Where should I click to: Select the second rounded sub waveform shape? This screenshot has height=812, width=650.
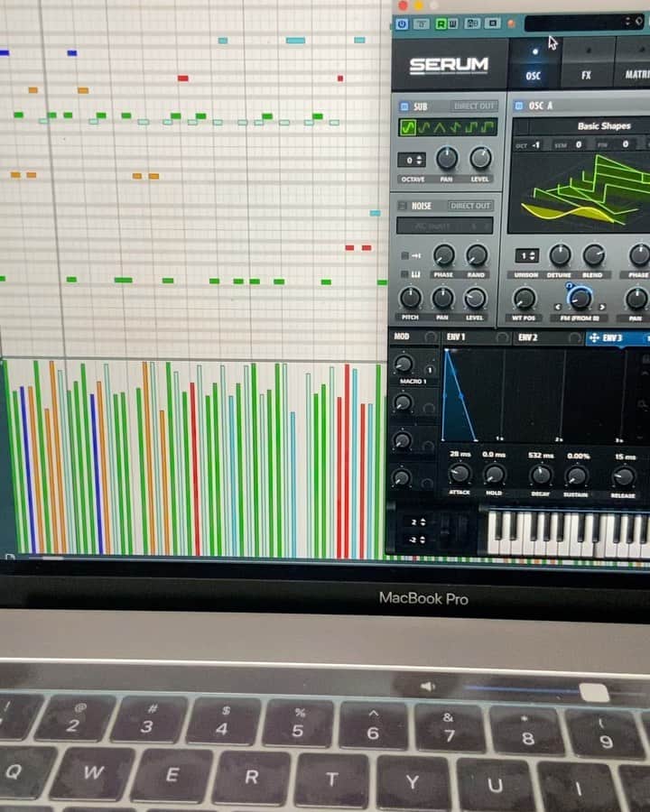[424, 127]
